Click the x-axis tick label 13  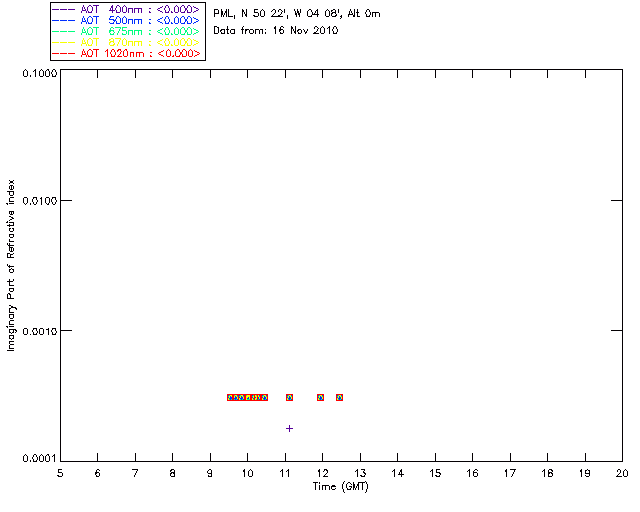point(360,473)
